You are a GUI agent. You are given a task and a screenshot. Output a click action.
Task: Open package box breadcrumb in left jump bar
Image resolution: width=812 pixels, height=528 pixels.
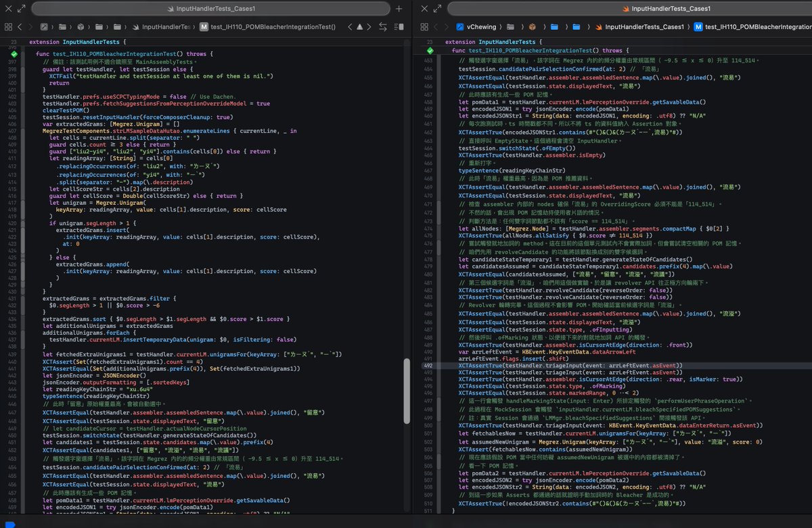pos(79,27)
